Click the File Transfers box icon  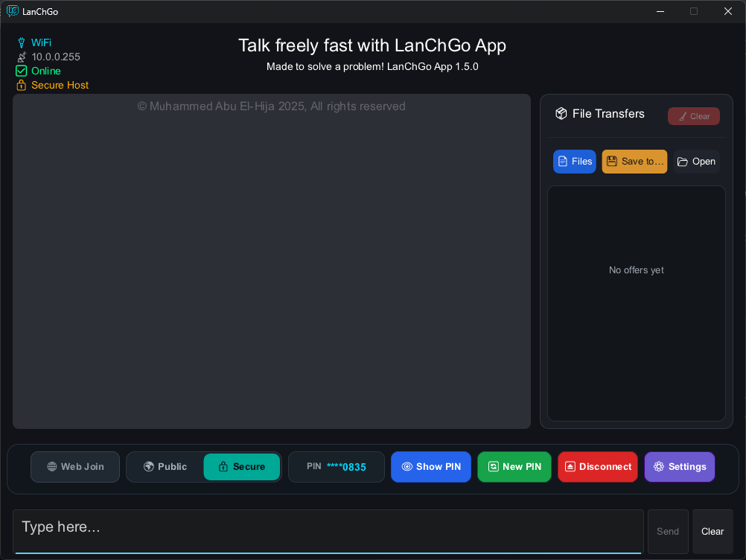pos(561,114)
